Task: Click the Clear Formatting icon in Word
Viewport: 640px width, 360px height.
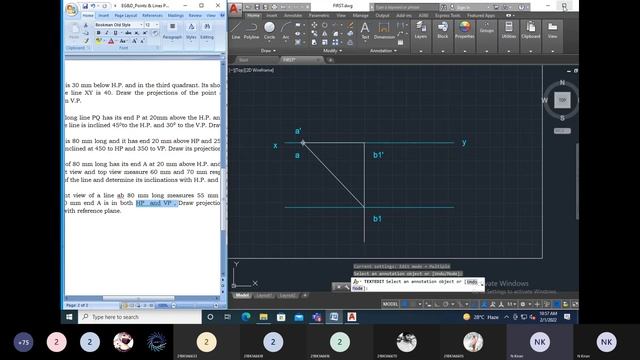Action: [155, 33]
